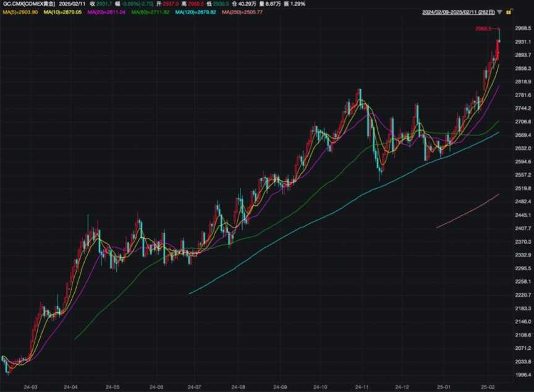Click the 24-03 label on time axis
534x392 pixels.
[x=30, y=386]
